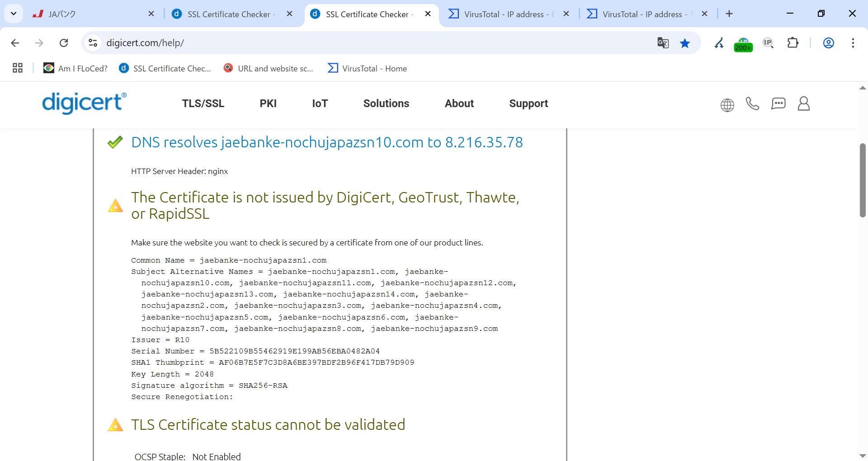Image resolution: width=868 pixels, height=461 pixels.
Task: Click 'OCSP Staple: Not Enabled' text
Action: tap(188, 456)
